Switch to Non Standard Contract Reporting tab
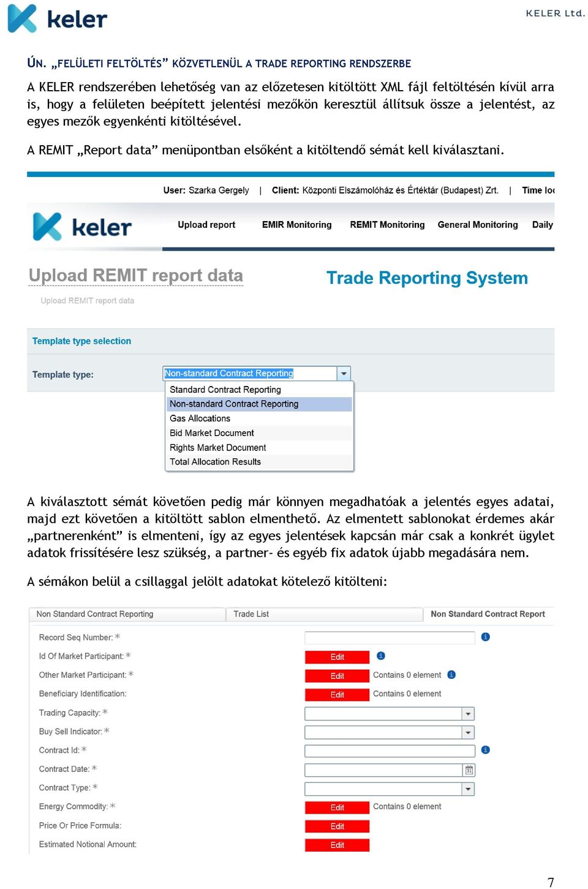The width and height of the screenshot is (588, 889). coord(127,615)
